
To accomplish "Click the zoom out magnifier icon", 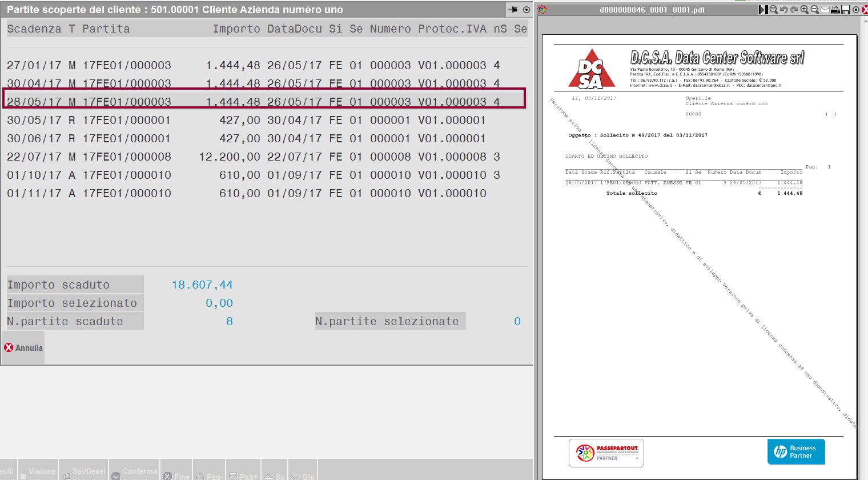I will (x=815, y=10).
